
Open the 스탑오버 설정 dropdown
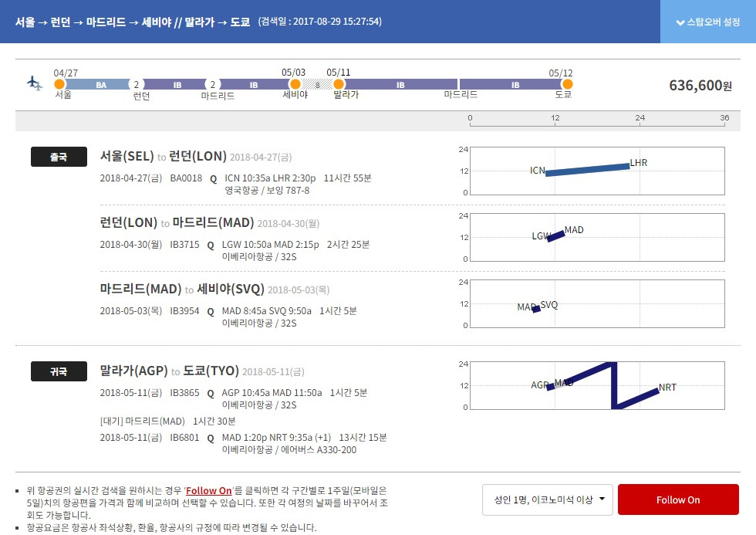pyautogui.click(x=708, y=22)
